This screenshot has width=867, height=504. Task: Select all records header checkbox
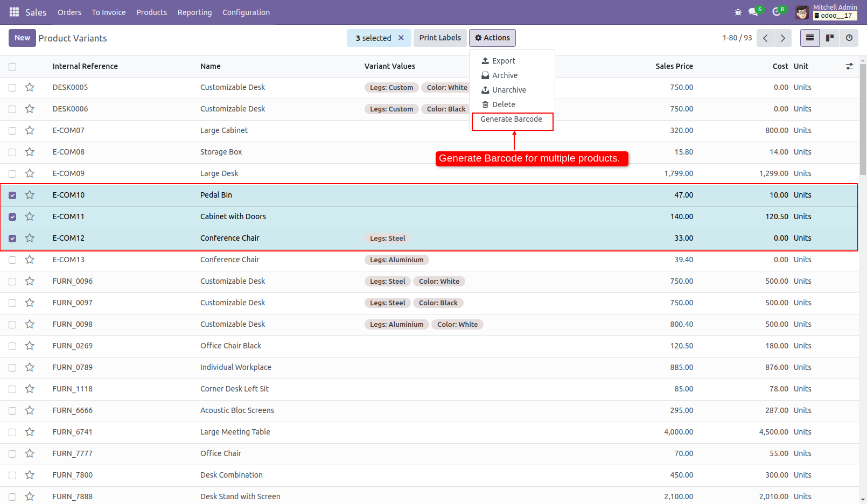[x=12, y=66]
